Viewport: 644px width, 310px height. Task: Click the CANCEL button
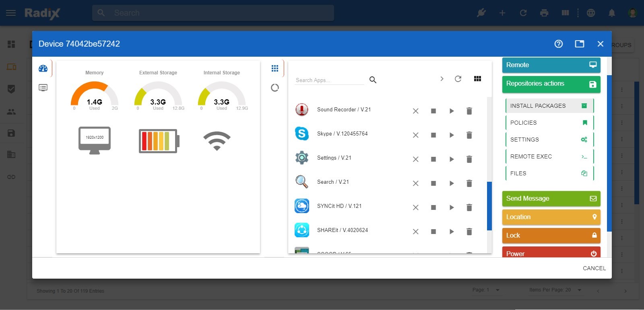click(594, 268)
